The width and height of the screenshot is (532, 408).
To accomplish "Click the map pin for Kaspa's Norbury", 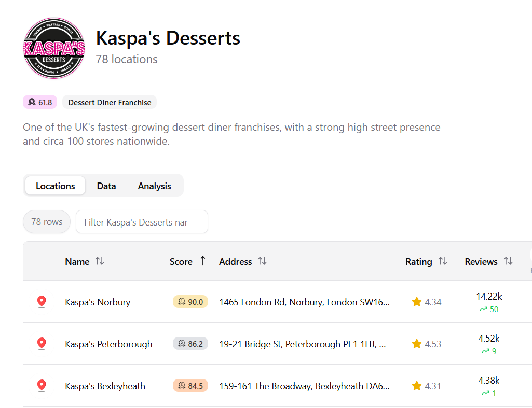I will coord(42,302).
